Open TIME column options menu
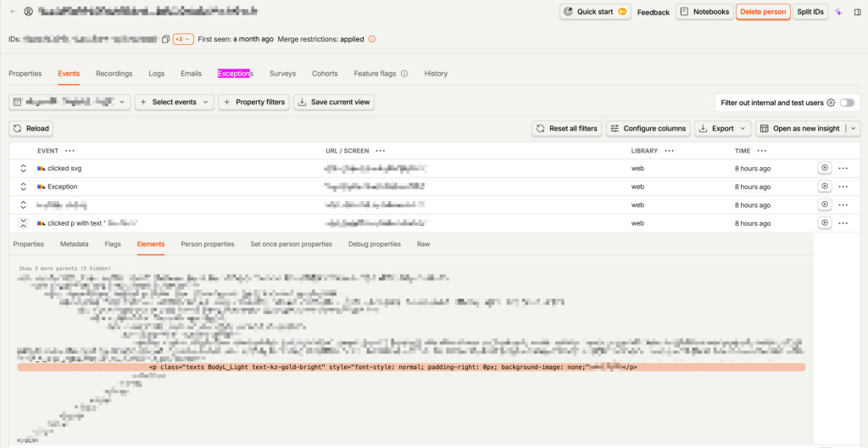 (762, 151)
